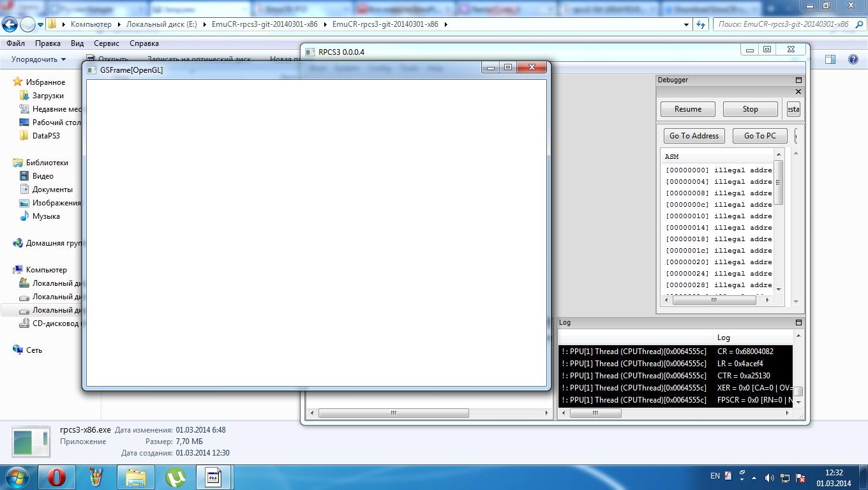The height and width of the screenshot is (490, 868).
Task: Open the Упорядочить dropdown in Explorer toolbar
Action: [38, 59]
